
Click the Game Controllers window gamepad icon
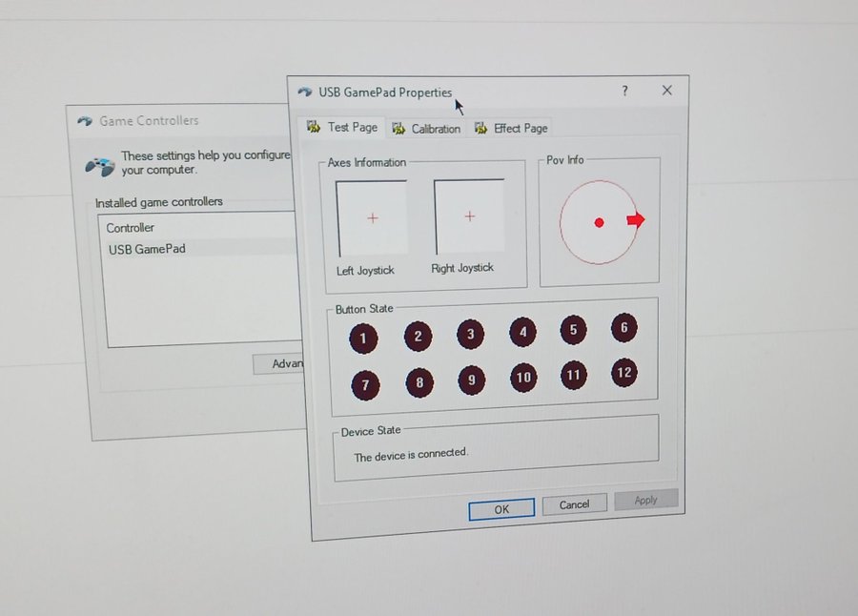[x=85, y=121]
